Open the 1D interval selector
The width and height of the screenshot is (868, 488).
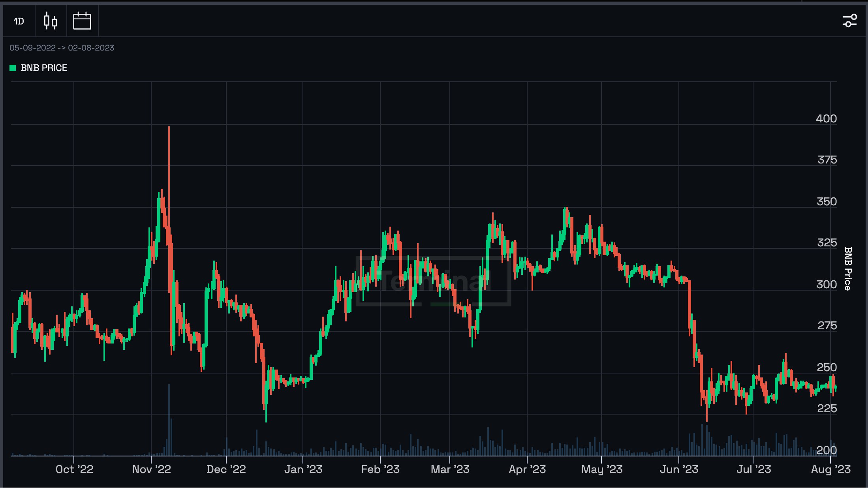pyautogui.click(x=19, y=21)
